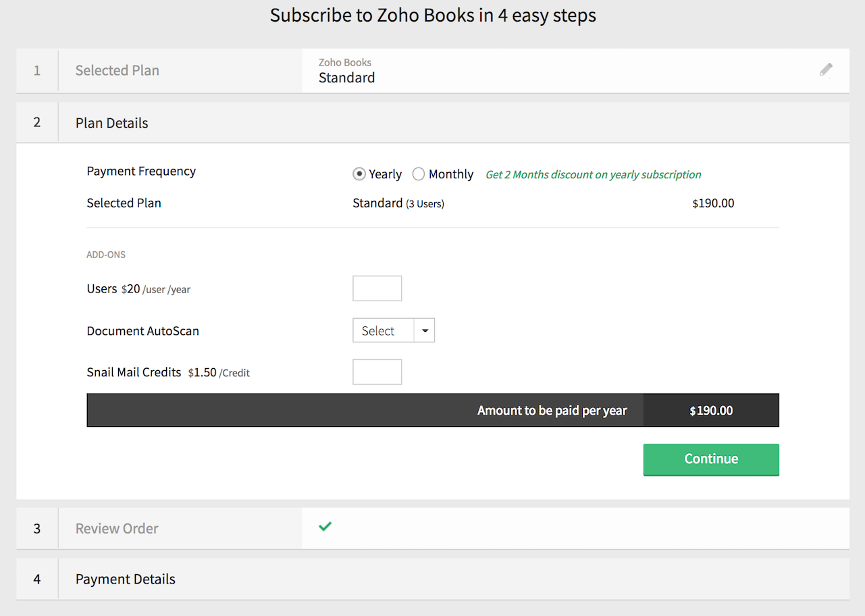The height and width of the screenshot is (616, 865).
Task: Open the Review Order step
Action: [x=117, y=528]
